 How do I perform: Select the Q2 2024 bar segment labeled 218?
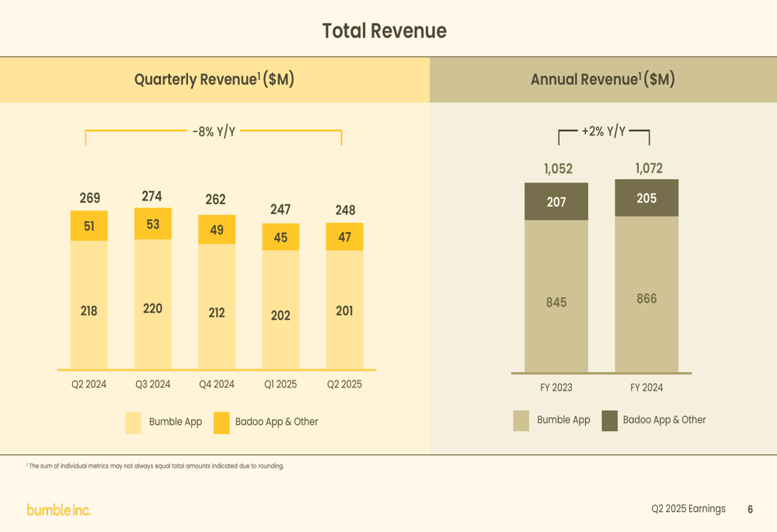click(89, 304)
